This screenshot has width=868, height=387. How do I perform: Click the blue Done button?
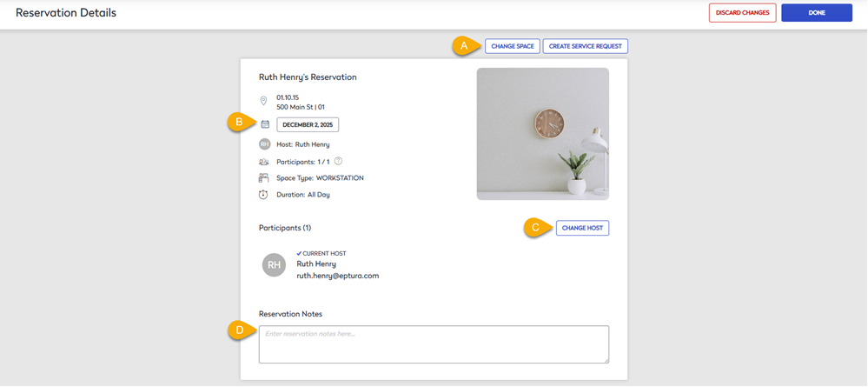pos(816,12)
